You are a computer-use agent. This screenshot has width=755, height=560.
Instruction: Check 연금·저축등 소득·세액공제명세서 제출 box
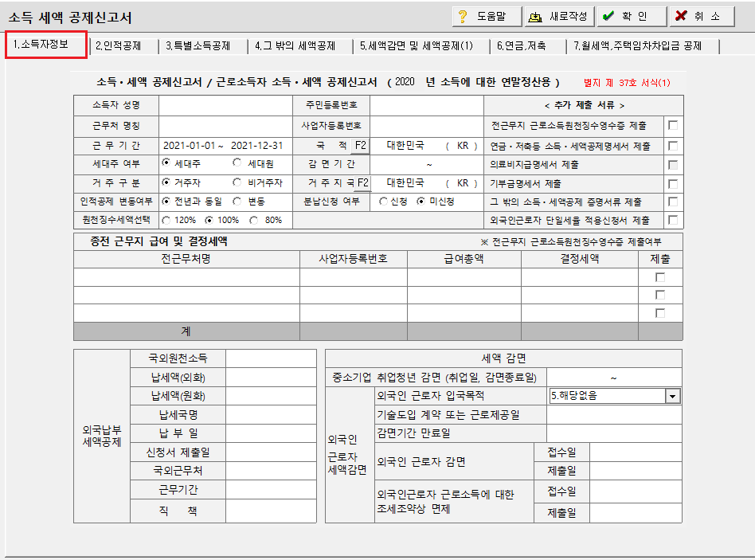[x=673, y=146]
